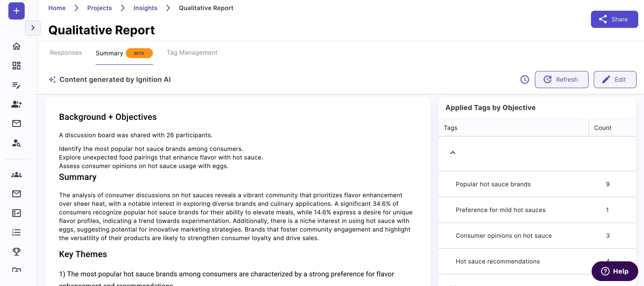Click the Qualitative Report breadcrumb text

point(206,8)
